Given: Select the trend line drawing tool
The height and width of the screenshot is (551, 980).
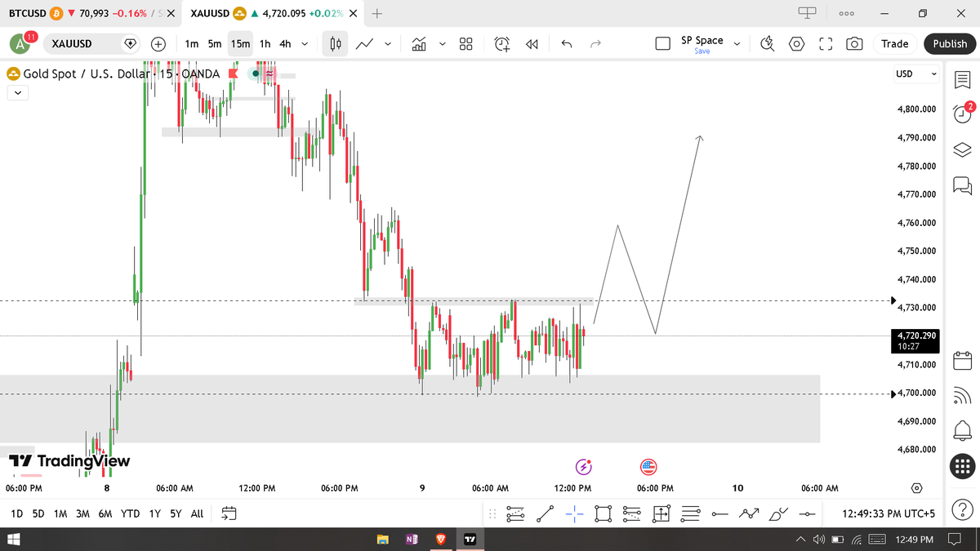Looking at the screenshot, I should [x=545, y=513].
